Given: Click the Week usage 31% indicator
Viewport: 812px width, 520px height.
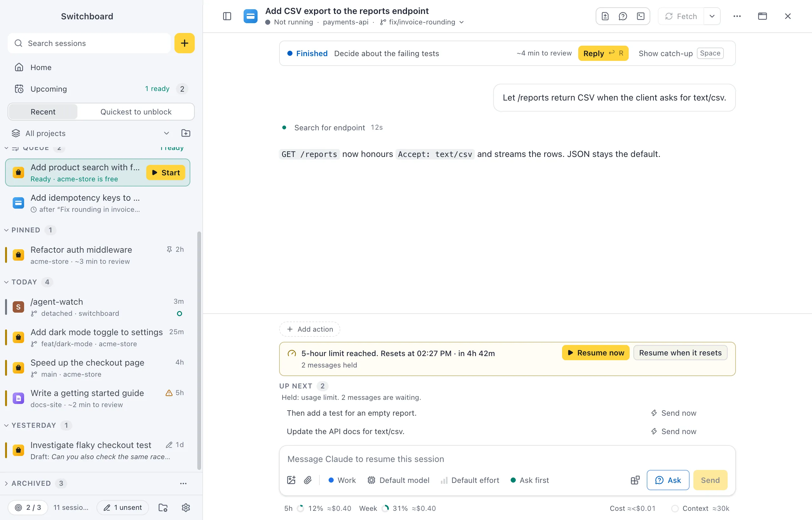Looking at the screenshot, I should [x=397, y=509].
